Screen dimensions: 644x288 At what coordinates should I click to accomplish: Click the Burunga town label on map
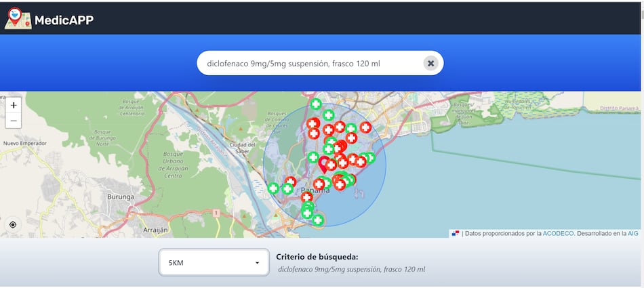[x=121, y=197]
